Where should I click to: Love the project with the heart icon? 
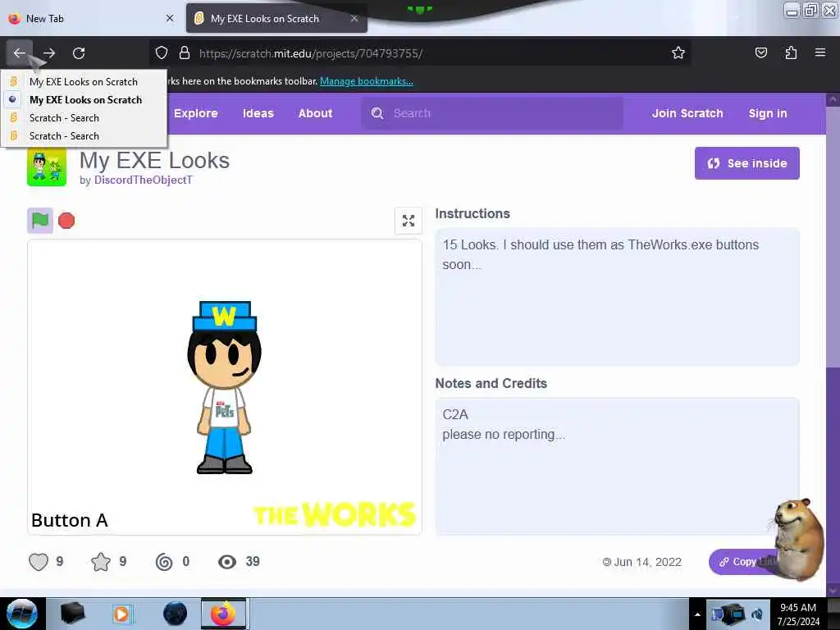[x=39, y=561]
